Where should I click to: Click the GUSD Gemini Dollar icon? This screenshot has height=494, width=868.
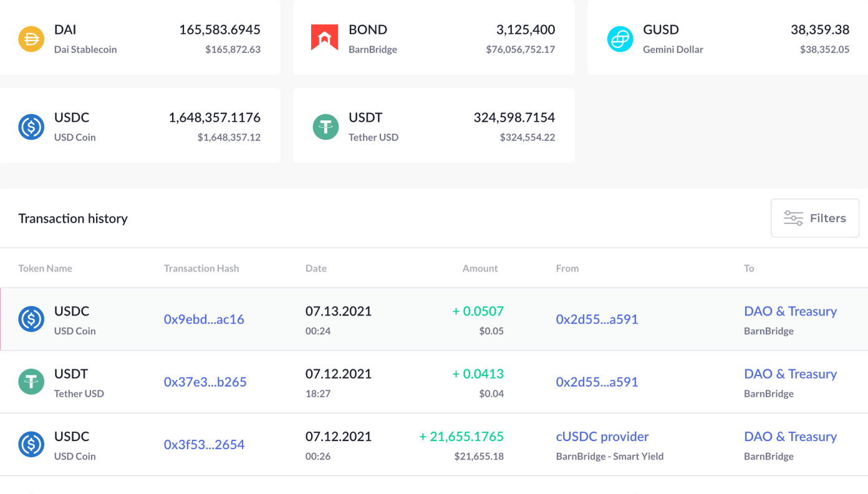click(620, 39)
